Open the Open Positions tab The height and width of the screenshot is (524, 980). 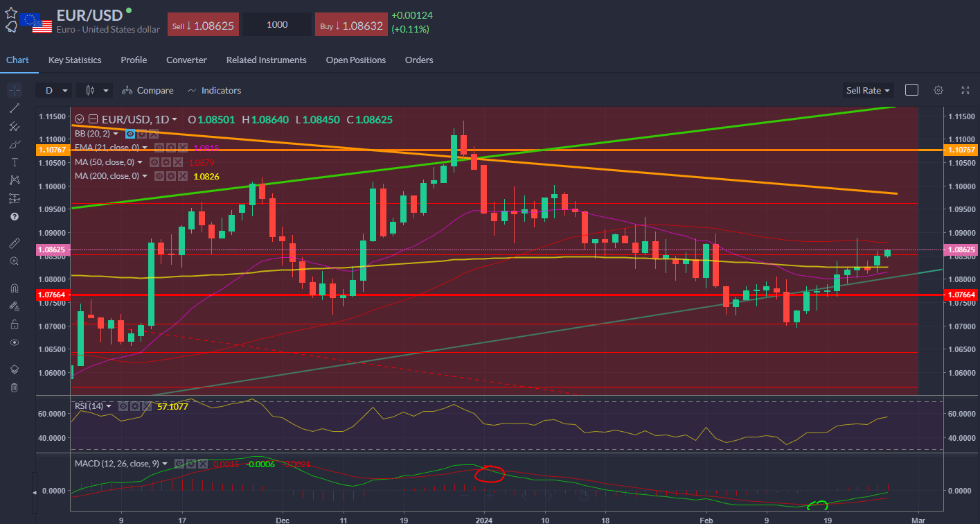[356, 60]
